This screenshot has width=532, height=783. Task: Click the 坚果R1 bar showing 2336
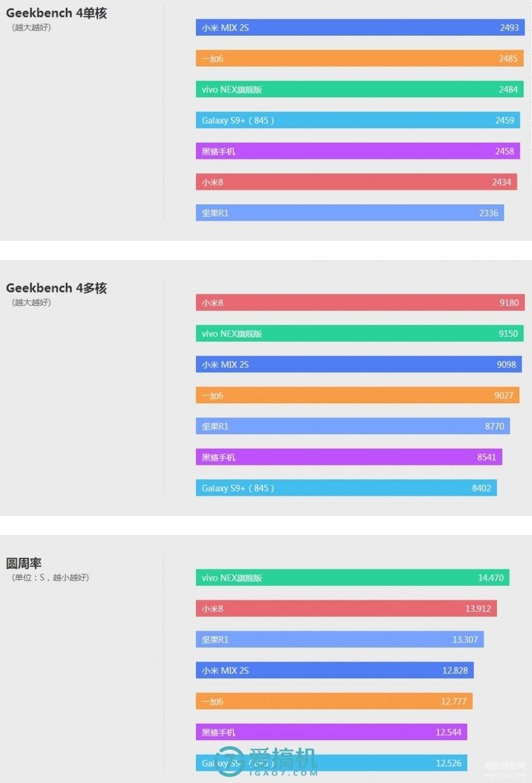[350, 213]
